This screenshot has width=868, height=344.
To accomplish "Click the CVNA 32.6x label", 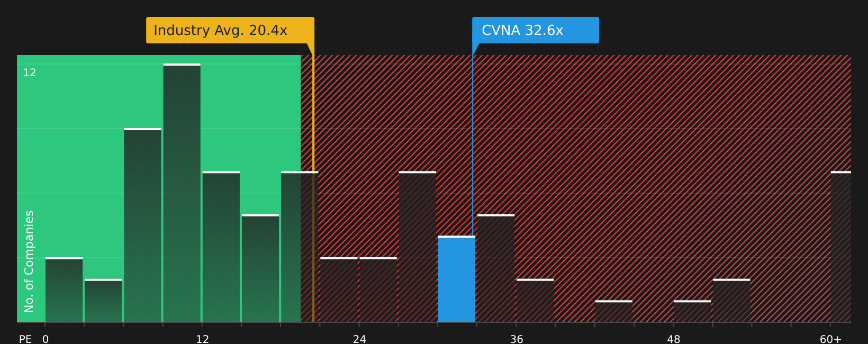I will tap(536, 30).
